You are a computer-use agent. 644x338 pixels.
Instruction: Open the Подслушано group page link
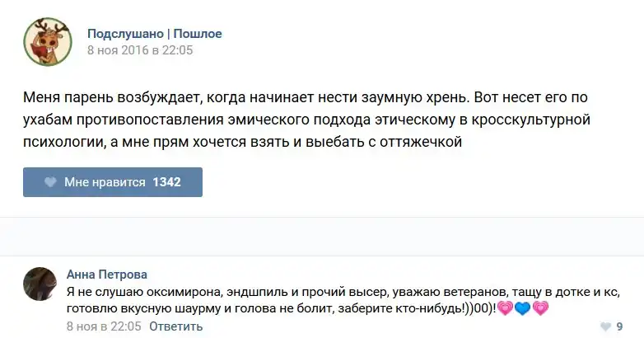coord(125,34)
